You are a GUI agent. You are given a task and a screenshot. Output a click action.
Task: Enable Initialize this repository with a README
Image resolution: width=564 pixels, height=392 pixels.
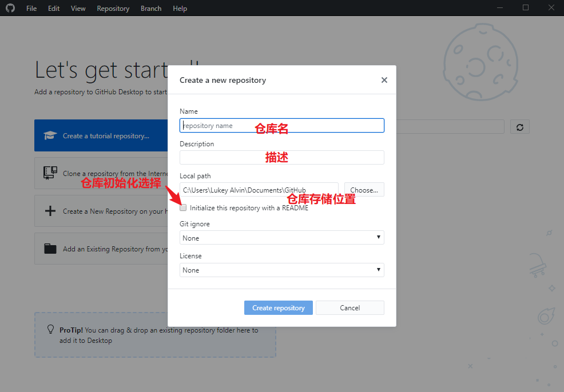coord(183,207)
